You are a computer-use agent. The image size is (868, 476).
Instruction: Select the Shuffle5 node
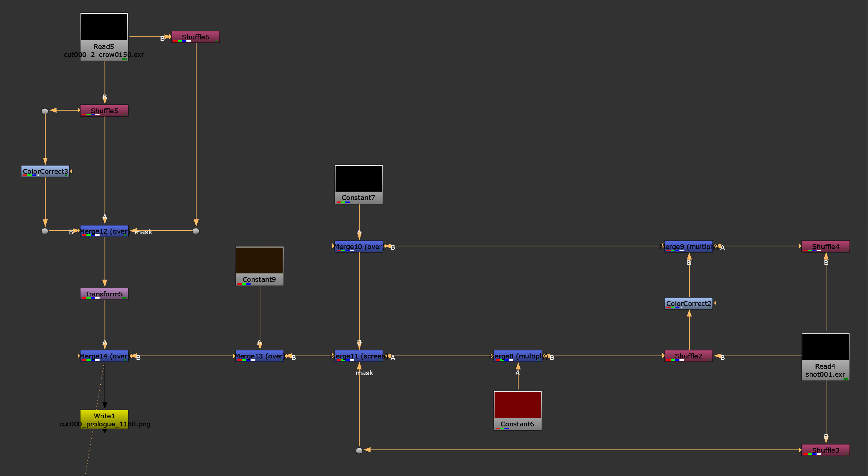[104, 111]
